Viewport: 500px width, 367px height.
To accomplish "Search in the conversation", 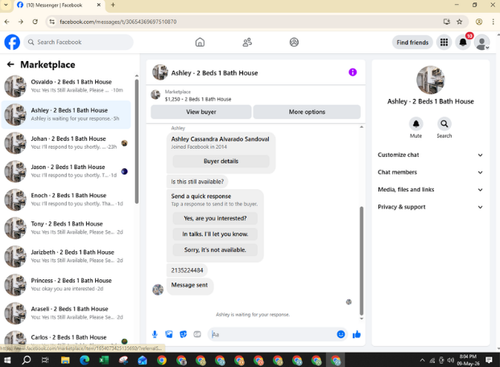I will [444, 124].
